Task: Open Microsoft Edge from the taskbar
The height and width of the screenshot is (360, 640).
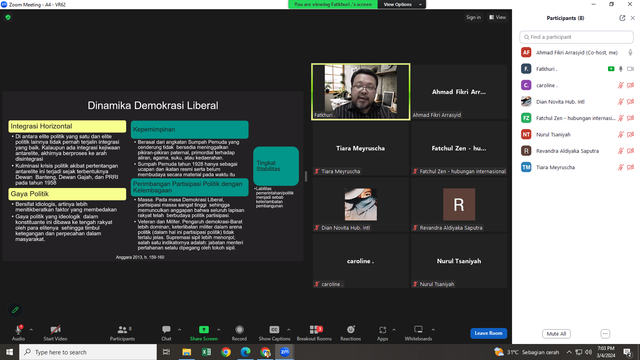Action: (245, 352)
